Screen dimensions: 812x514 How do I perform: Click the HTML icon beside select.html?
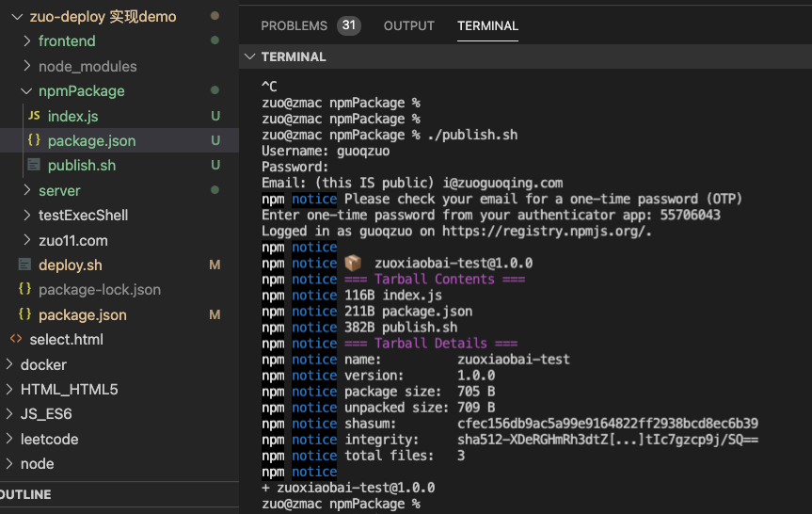click(16, 338)
